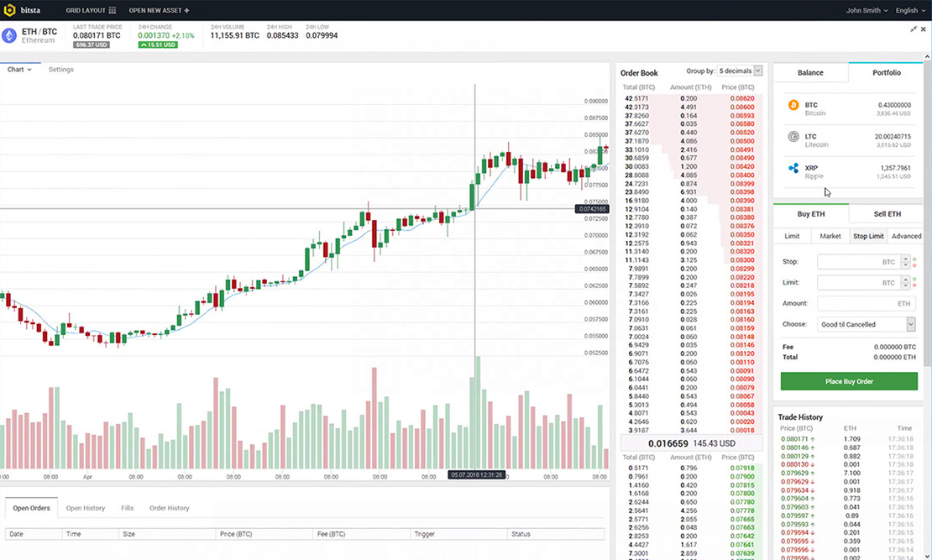Click the 05.07.2018 12:31:28 time marker
This screenshot has height=560, width=932.
tap(477, 475)
